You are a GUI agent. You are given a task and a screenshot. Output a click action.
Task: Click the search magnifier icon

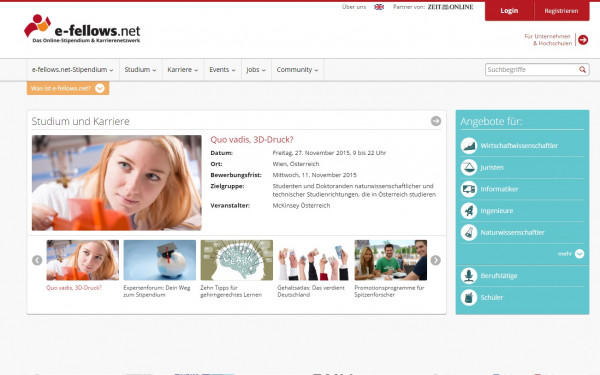click(x=582, y=69)
